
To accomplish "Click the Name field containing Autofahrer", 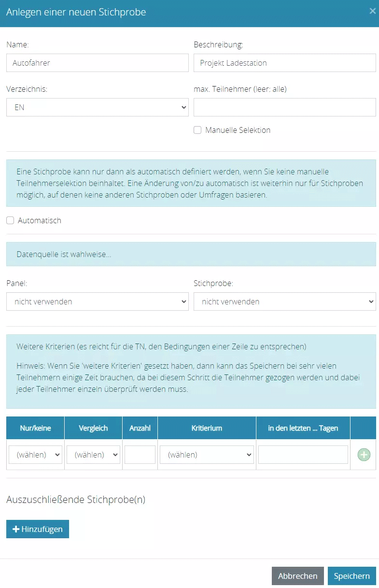I will point(97,63).
